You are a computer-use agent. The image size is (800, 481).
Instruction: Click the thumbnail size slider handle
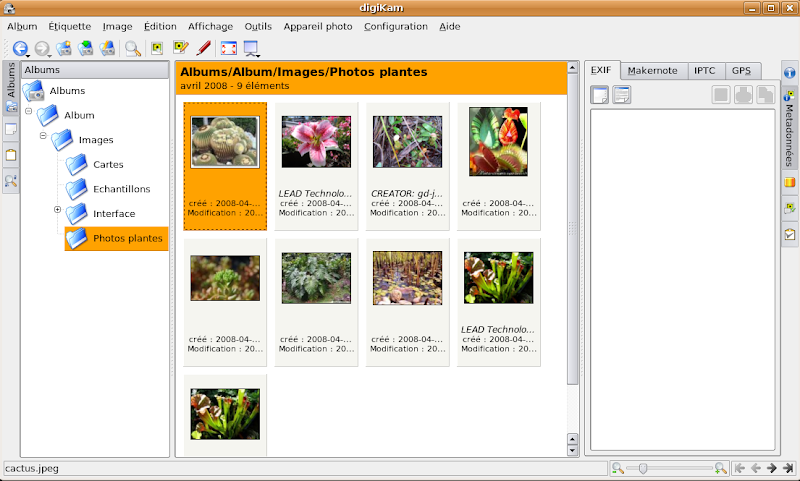point(643,468)
